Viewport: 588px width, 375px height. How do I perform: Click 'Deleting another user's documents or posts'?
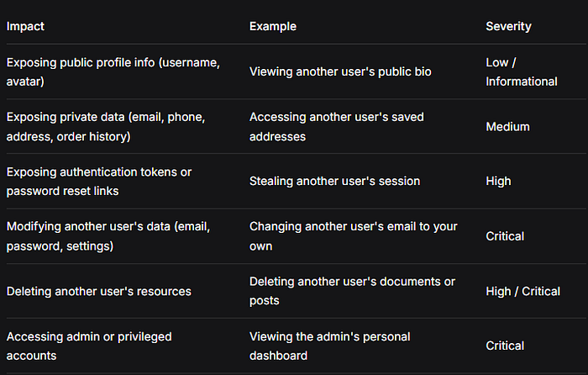352,291
